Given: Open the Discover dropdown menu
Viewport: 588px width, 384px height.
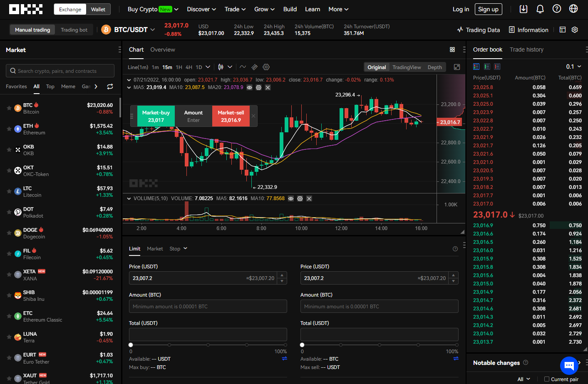Looking at the screenshot, I should point(201,9).
